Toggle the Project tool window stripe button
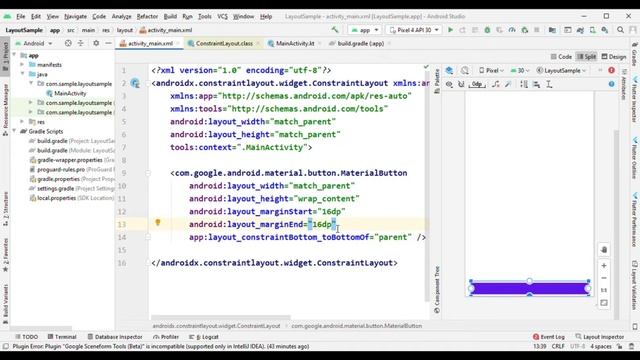Image resolution: width=640 pixels, height=360 pixels. click(5, 56)
